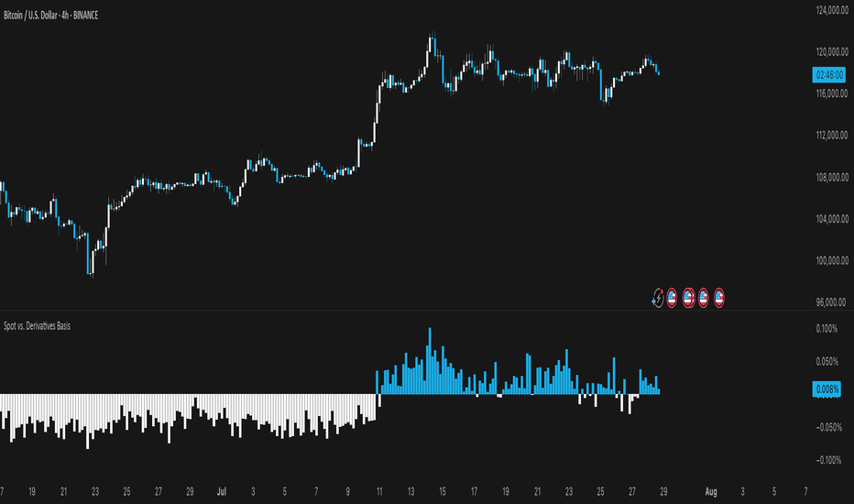Click the 0.100% indicator scale label
The image size is (854, 504).
tap(827, 329)
